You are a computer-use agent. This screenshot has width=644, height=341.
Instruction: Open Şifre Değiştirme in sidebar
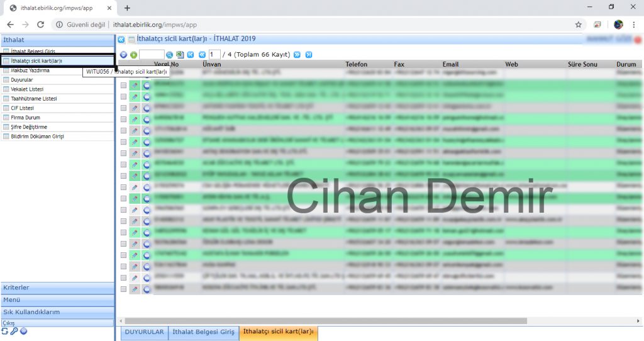tap(57, 127)
